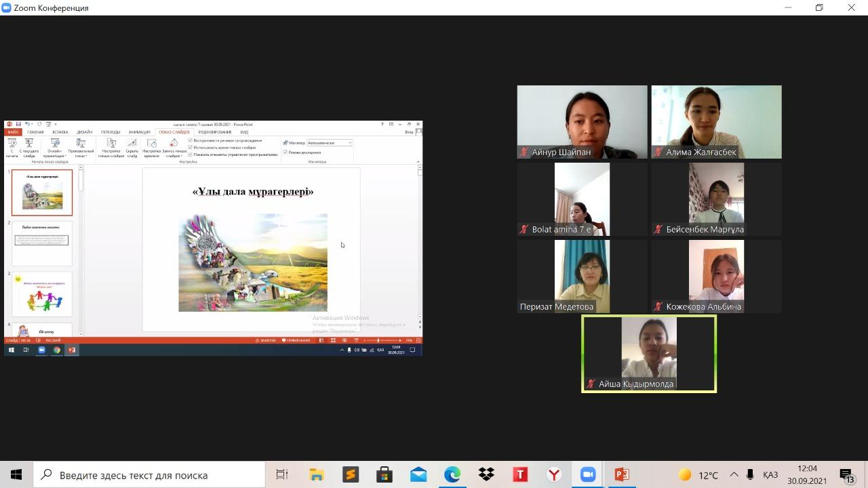Open 'Настройка показа слайдов' settings icon

tap(111, 144)
